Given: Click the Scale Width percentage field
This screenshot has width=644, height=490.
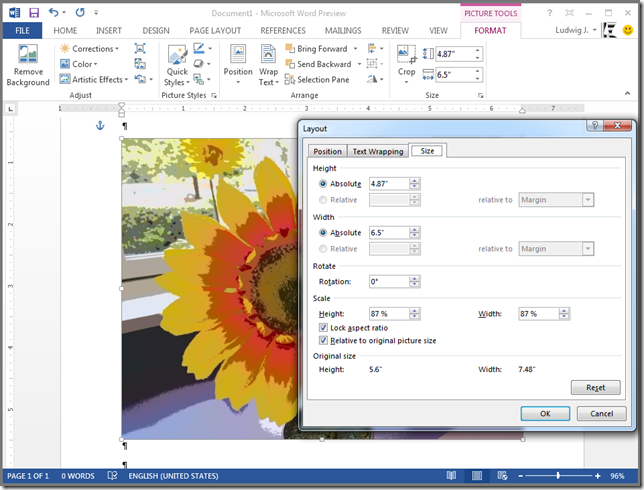Looking at the screenshot, I should tap(539, 313).
